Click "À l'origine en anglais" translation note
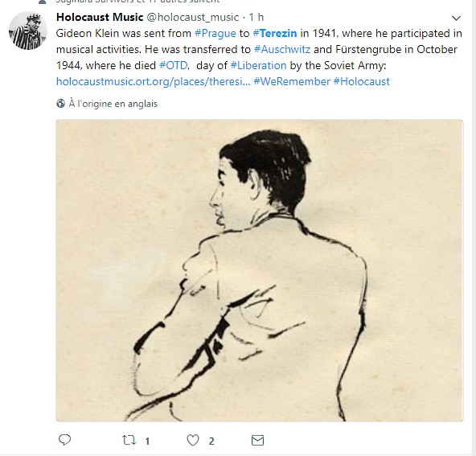This screenshot has width=476, height=456. pyautogui.click(x=113, y=104)
